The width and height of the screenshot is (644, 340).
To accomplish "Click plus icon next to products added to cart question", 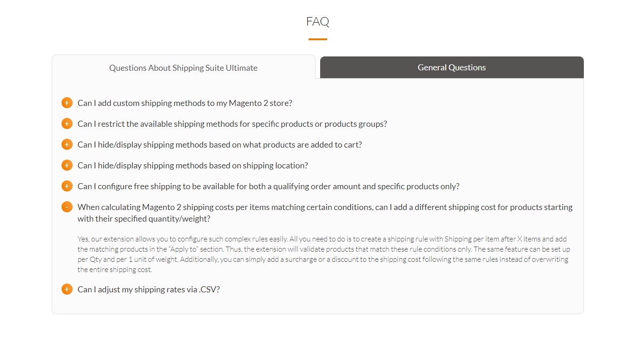I will coord(67,144).
